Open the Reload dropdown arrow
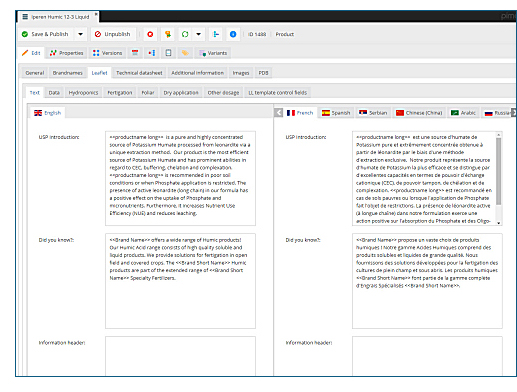Image resolution: width=517 pixels, height=392 pixels. 199,34
